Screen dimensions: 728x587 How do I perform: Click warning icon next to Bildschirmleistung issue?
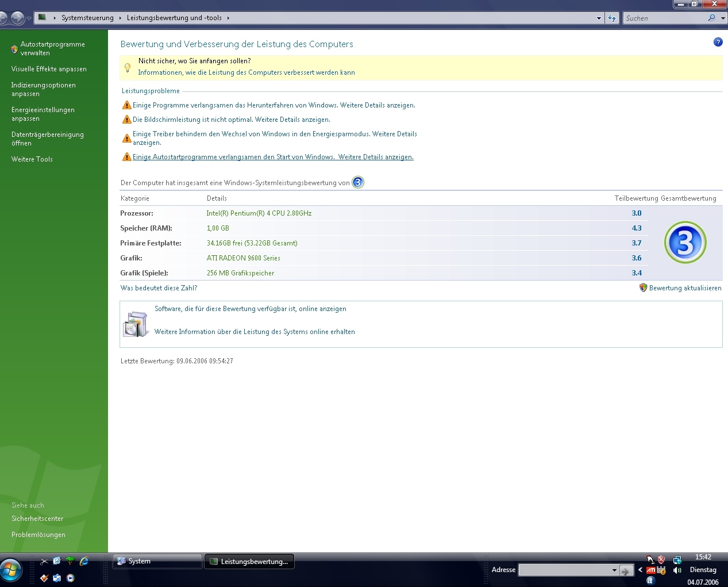[127, 120]
